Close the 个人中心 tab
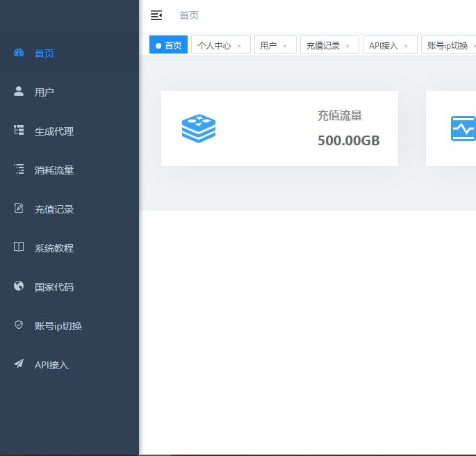Image resolution: width=476 pixels, height=456 pixels. pyautogui.click(x=239, y=46)
